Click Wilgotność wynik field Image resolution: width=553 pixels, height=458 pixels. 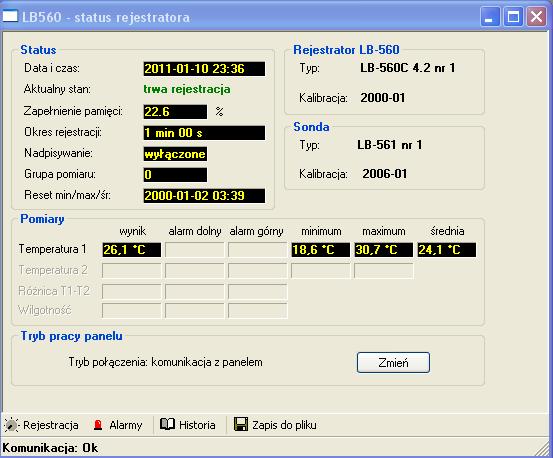point(132,311)
